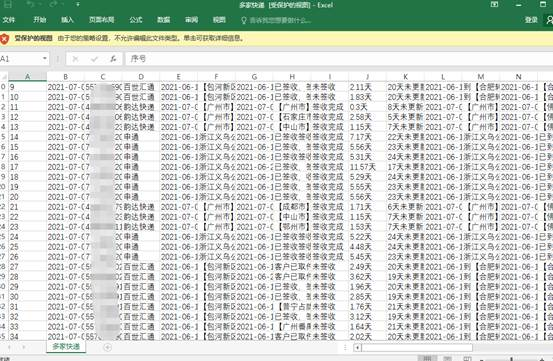Select column K header
553x361 pixels.
pos(406,77)
